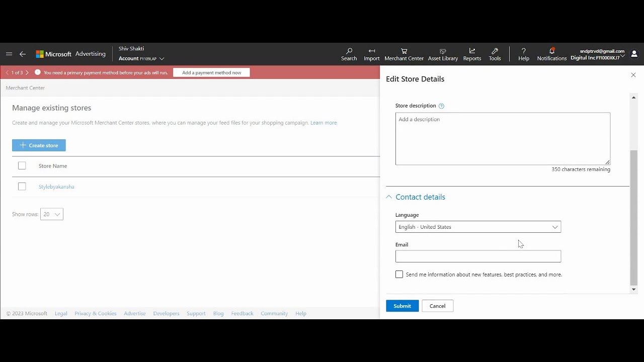Image resolution: width=644 pixels, height=362 pixels.
Task: Click the Create store button
Action: pos(39,145)
